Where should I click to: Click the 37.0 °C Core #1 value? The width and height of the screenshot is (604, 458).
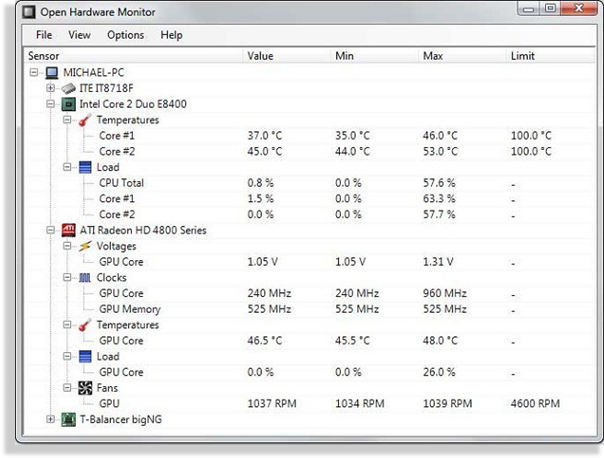tap(265, 136)
